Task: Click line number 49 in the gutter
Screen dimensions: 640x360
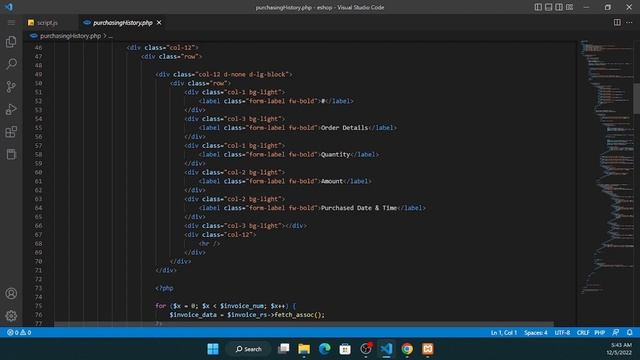Action: 38,74
